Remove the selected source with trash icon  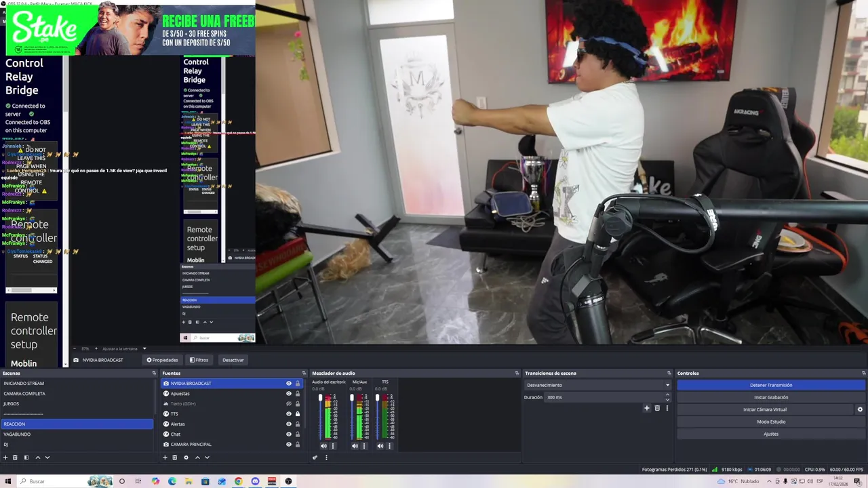[174, 457]
